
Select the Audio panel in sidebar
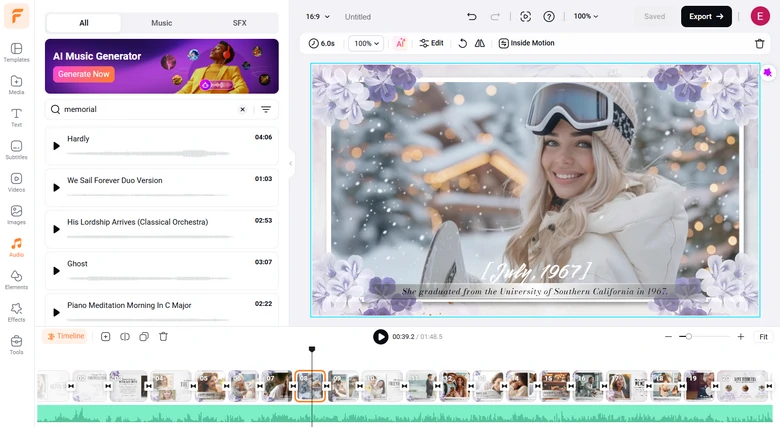click(16, 247)
